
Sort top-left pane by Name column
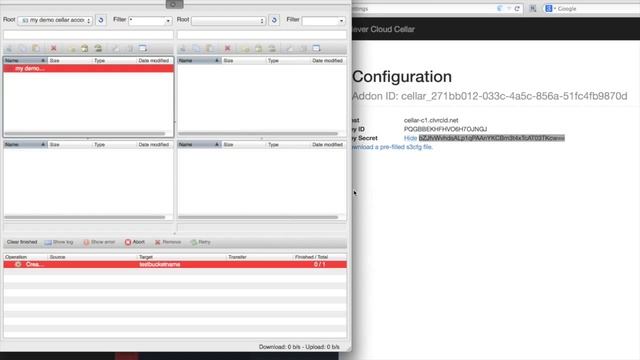(x=25, y=60)
